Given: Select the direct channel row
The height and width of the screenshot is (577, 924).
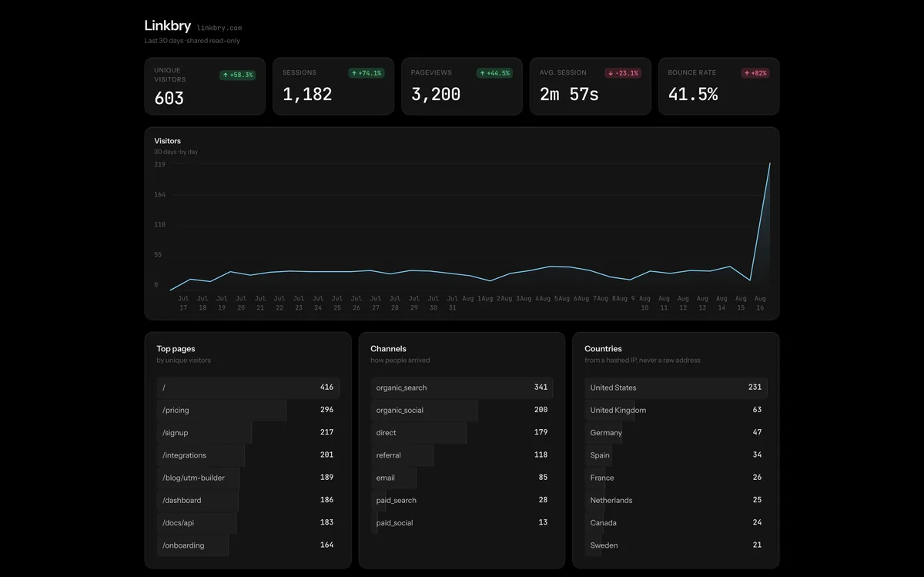Looking at the screenshot, I should (x=462, y=432).
